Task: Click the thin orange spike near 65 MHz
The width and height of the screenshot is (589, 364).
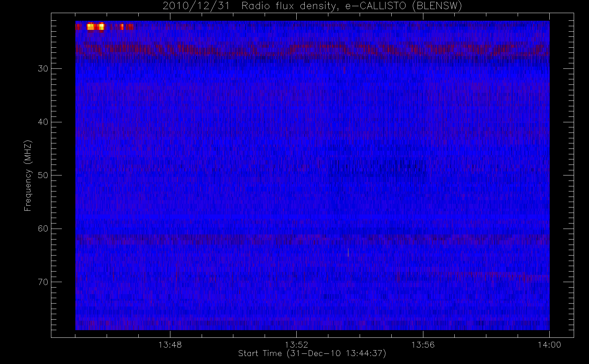Action: click(348, 252)
